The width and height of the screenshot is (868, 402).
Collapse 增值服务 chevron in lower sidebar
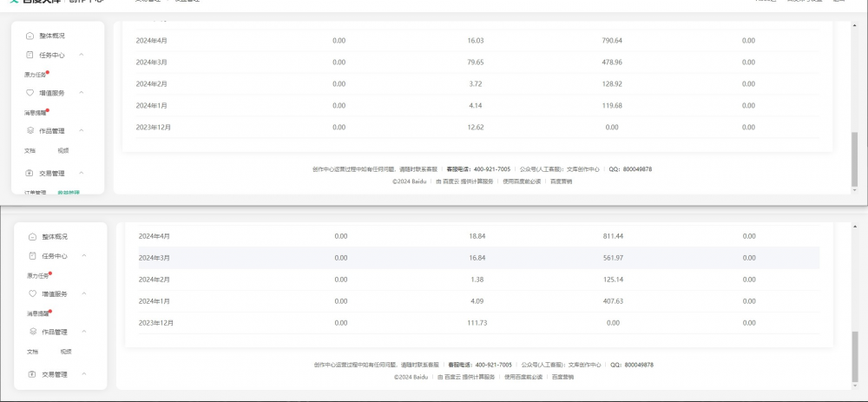tap(84, 294)
